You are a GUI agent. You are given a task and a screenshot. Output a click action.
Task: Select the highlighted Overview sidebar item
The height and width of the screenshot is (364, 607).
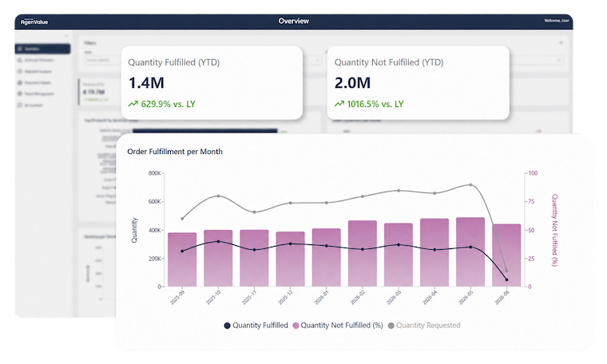click(42, 49)
